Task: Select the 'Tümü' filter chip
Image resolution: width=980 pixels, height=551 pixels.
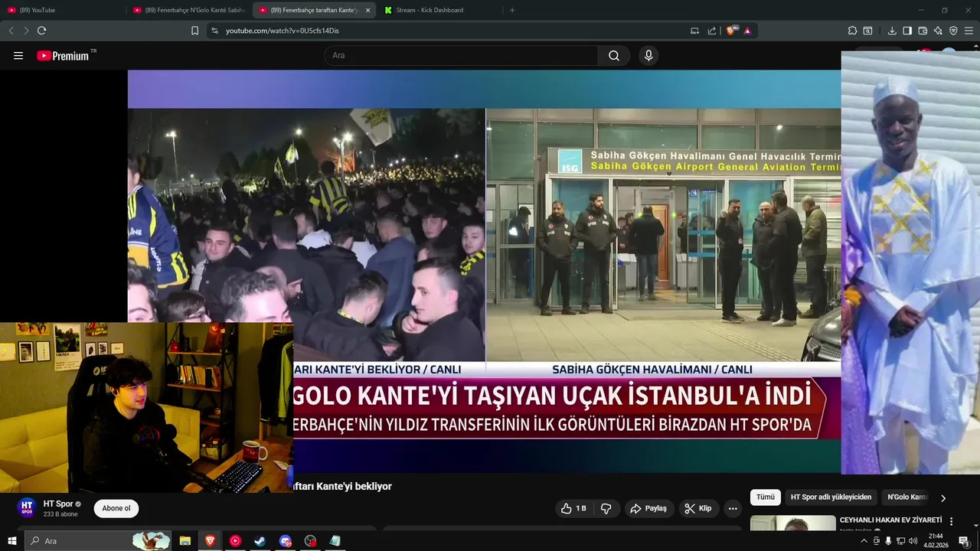Action: [766, 497]
